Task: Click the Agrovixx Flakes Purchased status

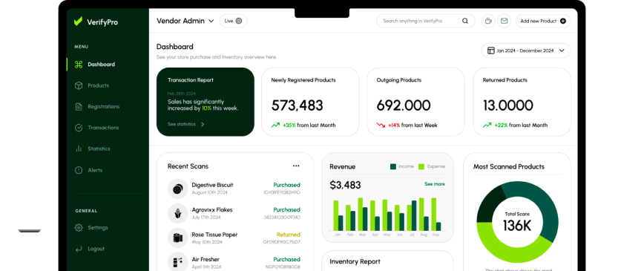Action: [x=286, y=209]
